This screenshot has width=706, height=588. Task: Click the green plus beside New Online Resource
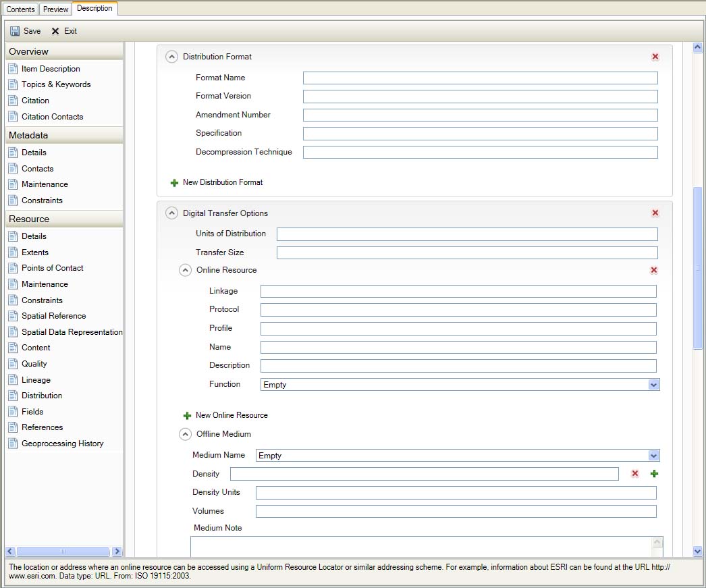click(187, 416)
